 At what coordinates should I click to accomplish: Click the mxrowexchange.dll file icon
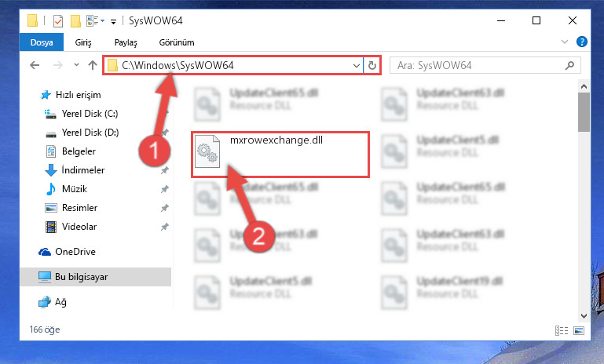207,151
